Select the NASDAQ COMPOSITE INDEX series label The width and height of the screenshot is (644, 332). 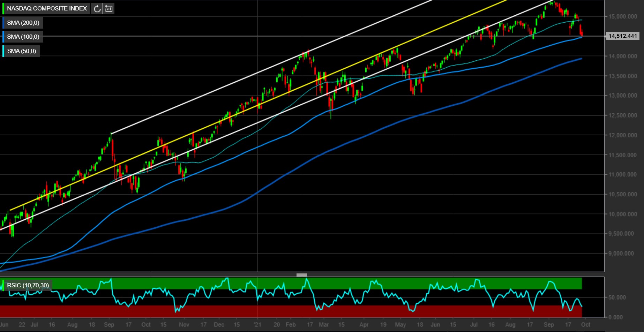tap(47, 8)
